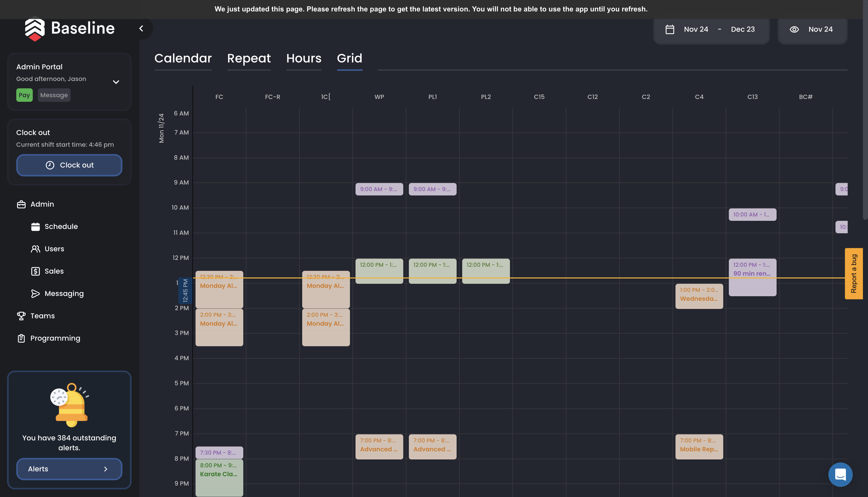The height and width of the screenshot is (497, 868).
Task: Switch to the Calendar tab
Action: click(183, 58)
